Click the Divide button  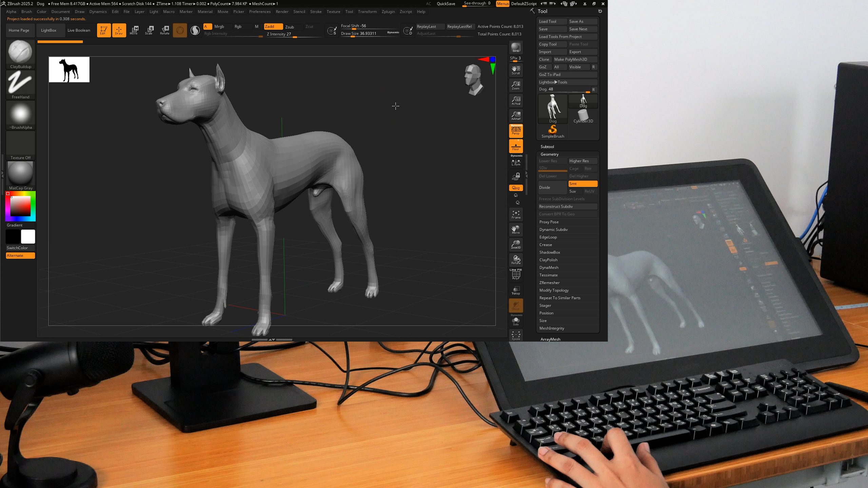coord(552,187)
